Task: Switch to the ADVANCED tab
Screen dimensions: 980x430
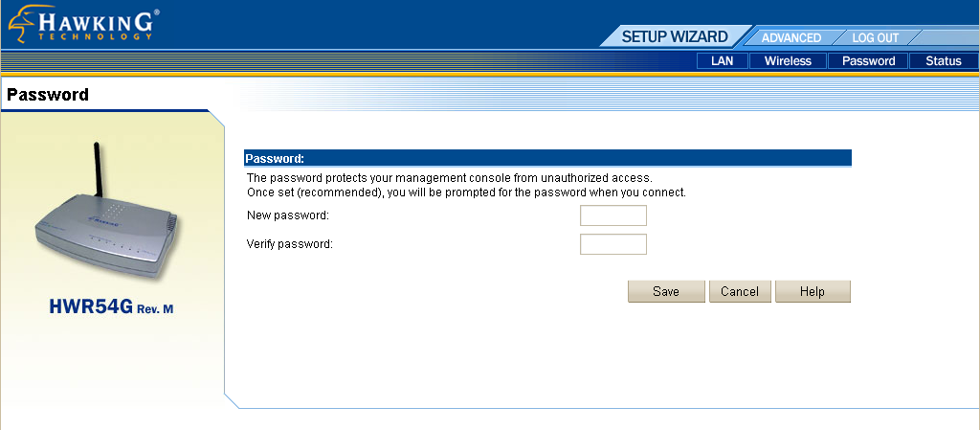Action: coord(791,38)
